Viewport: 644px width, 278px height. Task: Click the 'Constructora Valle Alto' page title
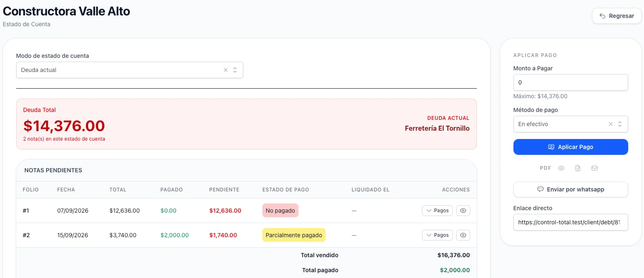pos(67,11)
